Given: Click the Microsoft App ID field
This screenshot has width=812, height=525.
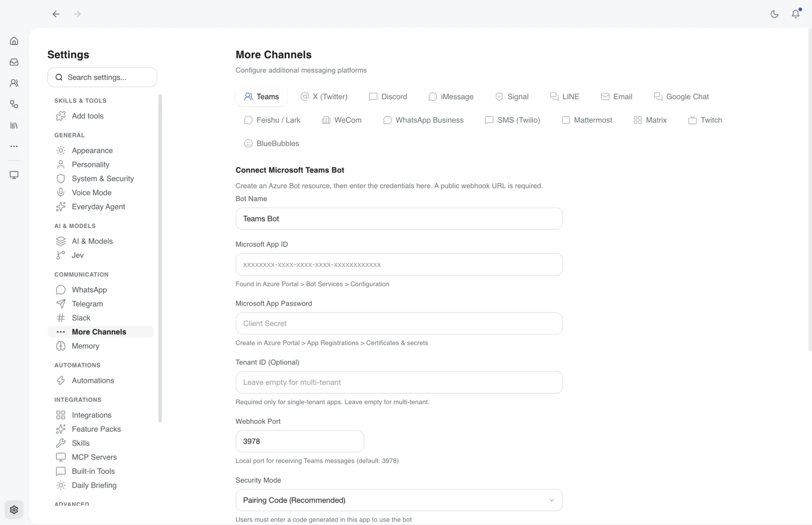Looking at the screenshot, I should (399, 265).
